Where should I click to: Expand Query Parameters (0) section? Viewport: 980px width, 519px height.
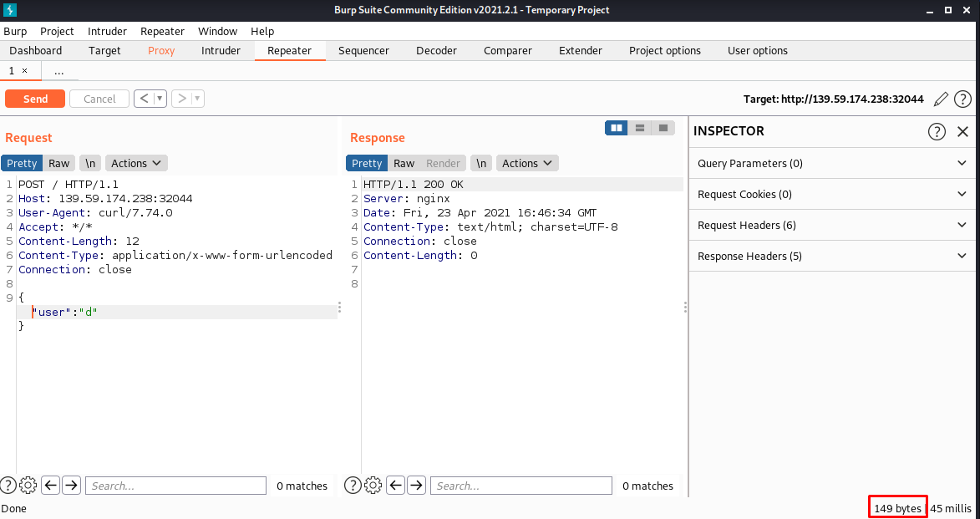click(832, 163)
